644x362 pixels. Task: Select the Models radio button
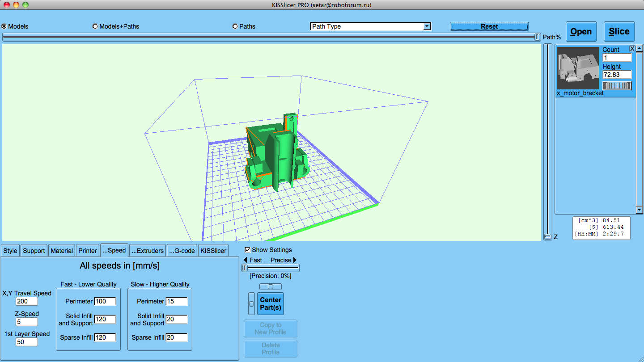[x=4, y=26]
